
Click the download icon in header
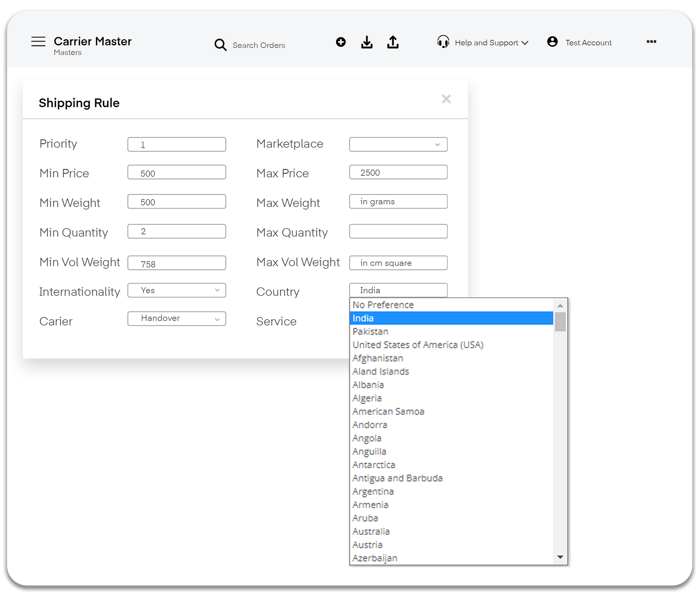click(x=366, y=42)
